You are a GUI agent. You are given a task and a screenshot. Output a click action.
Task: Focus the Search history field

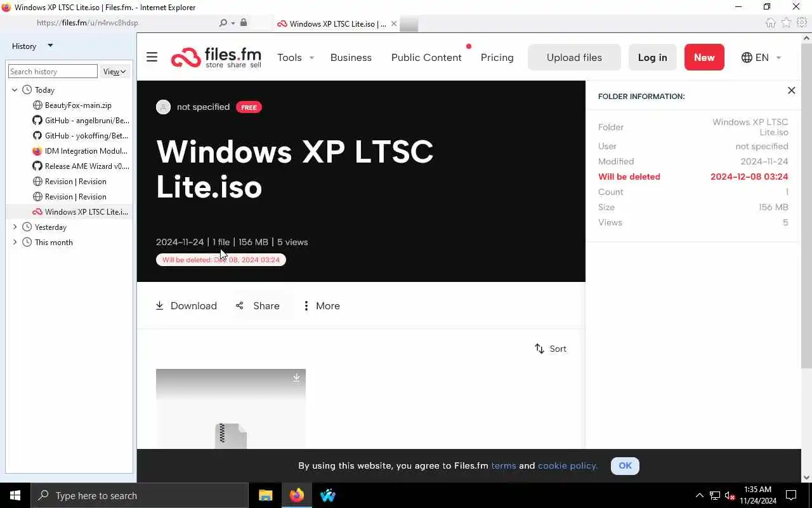[x=53, y=71]
